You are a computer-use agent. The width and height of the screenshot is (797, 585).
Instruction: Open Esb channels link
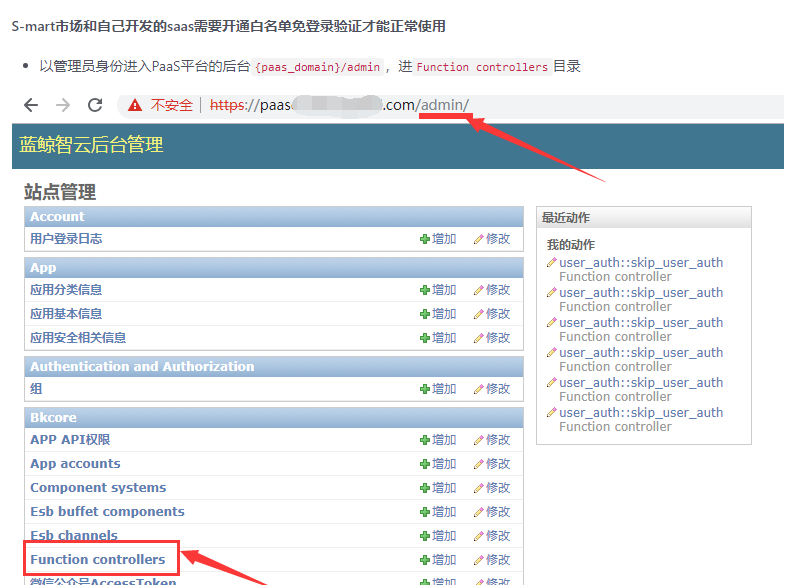[74, 535]
